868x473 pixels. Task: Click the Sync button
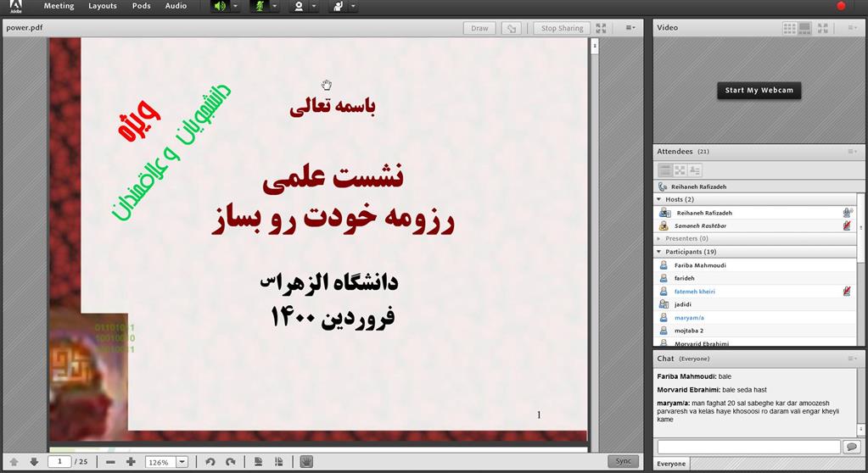(624, 461)
